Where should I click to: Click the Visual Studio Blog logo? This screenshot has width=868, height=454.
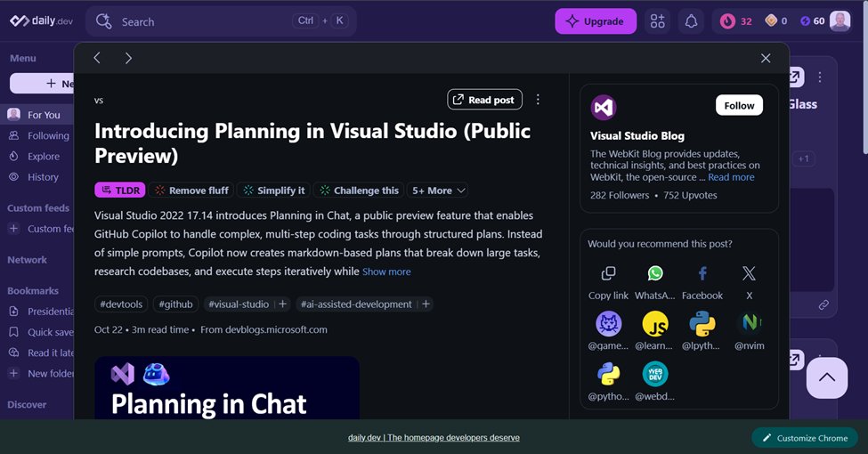click(x=603, y=108)
